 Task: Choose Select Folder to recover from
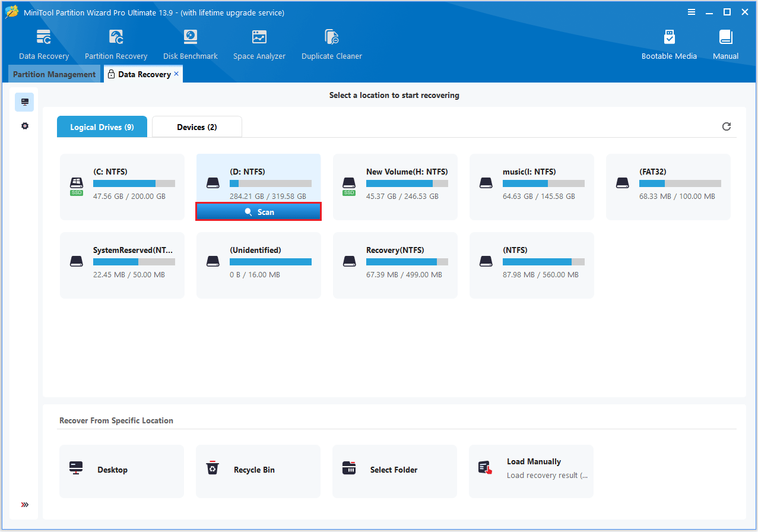[395, 471]
